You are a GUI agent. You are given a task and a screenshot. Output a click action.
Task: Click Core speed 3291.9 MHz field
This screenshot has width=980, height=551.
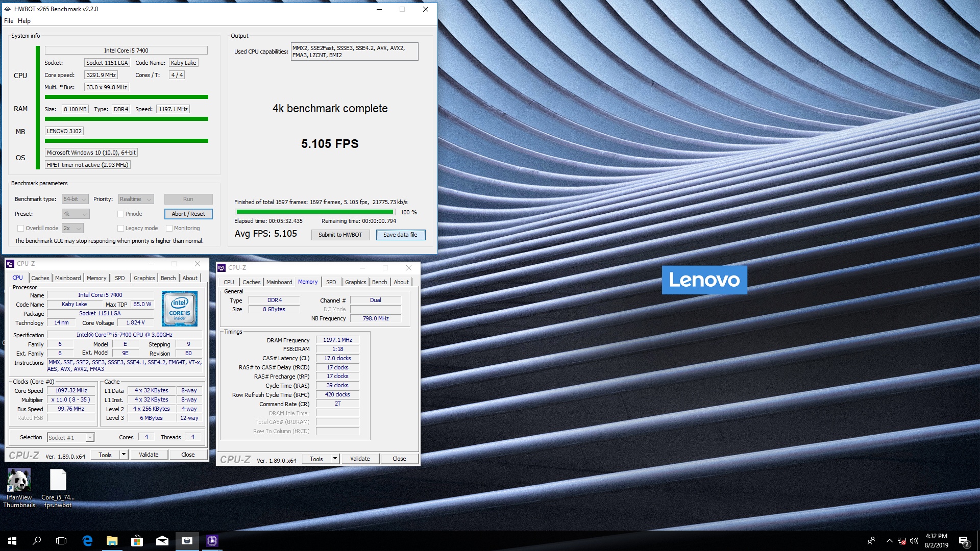[x=101, y=75]
